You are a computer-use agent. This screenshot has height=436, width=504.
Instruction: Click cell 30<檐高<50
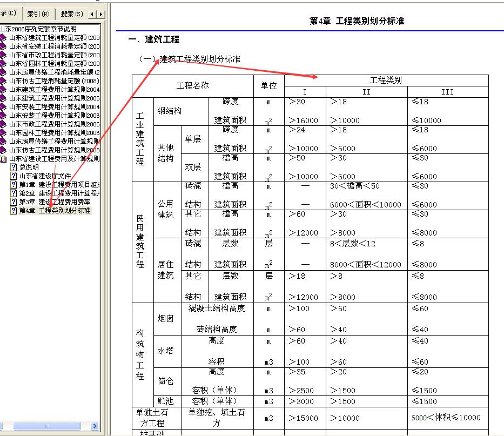tap(355, 186)
